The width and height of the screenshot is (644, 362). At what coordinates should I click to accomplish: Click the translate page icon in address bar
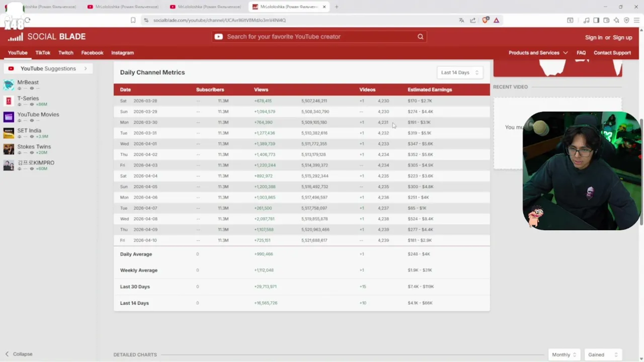461,20
